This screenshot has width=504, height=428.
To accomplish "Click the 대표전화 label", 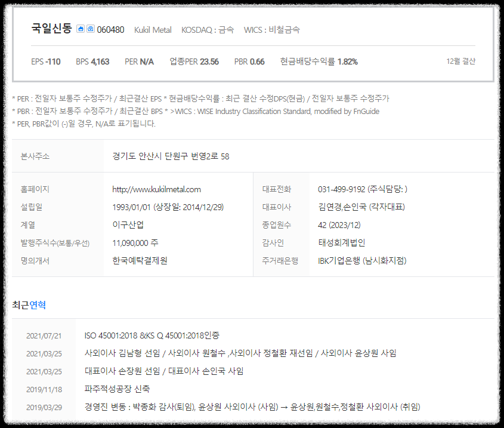I will click(x=276, y=189).
